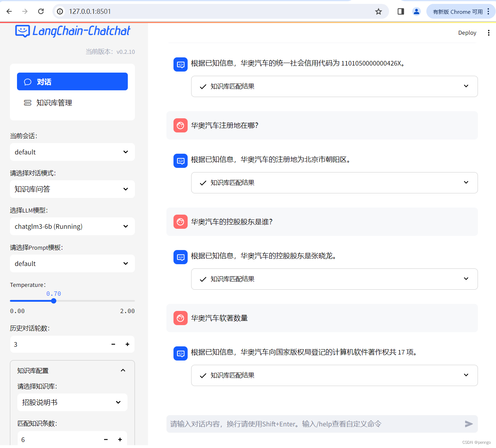496x448 pixels.
Task: Click checkmark icon in credit code 知识库匹配结果
Action: click(203, 86)
